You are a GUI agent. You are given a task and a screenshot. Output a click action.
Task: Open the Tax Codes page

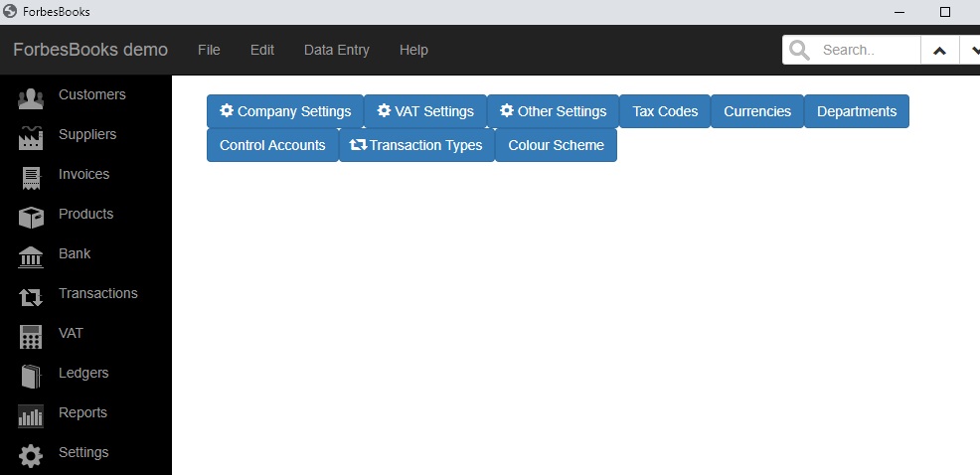pyautogui.click(x=665, y=111)
